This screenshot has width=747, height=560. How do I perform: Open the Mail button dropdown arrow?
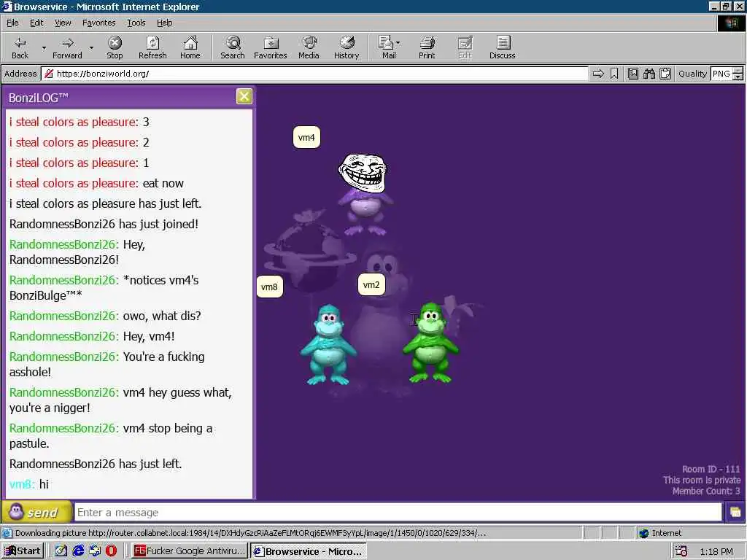tap(398, 43)
